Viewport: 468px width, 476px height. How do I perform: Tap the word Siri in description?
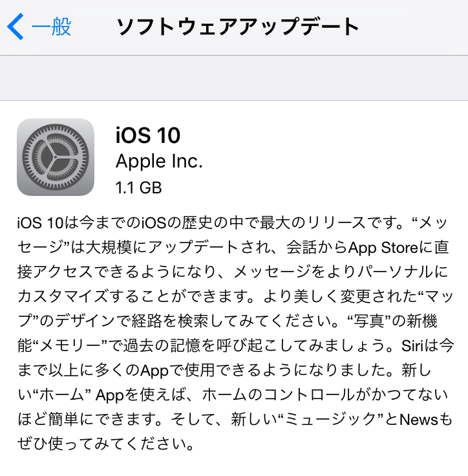point(412,345)
